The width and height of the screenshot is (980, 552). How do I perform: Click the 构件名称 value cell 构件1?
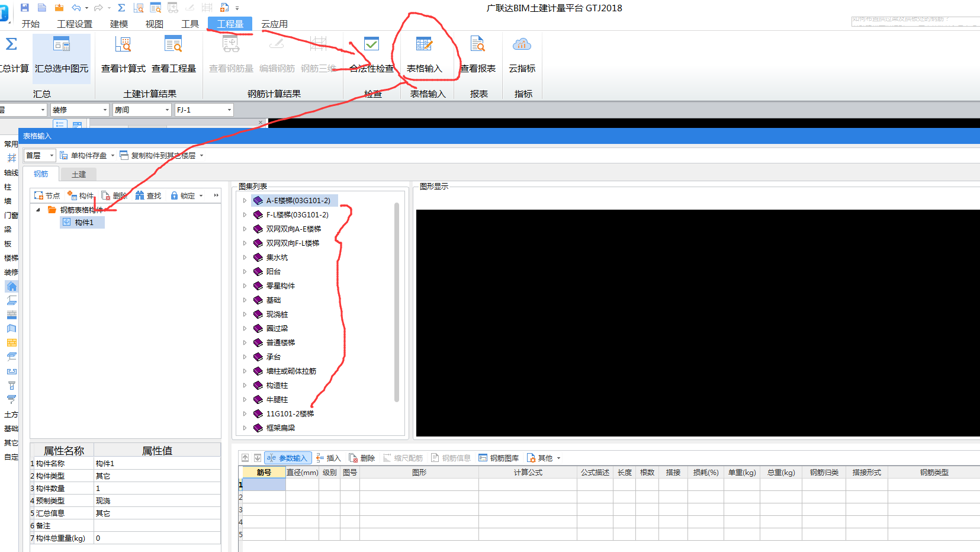[x=157, y=463]
